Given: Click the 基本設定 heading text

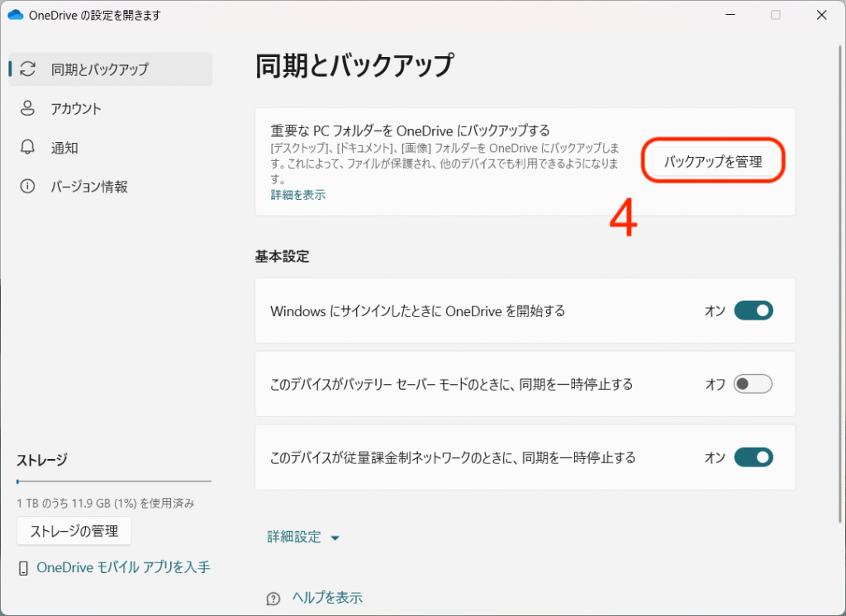Looking at the screenshot, I should [x=283, y=257].
